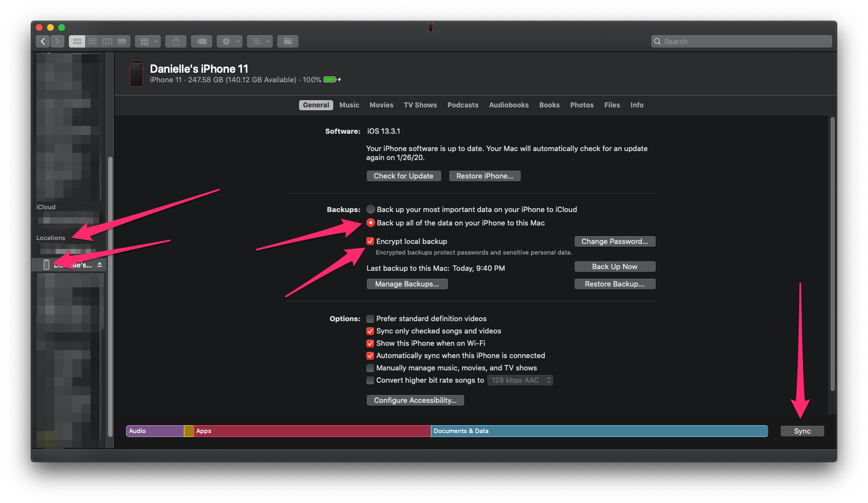Viewport: 868px width, 503px height.
Task: Go forward in Finder history
Action: [x=57, y=41]
